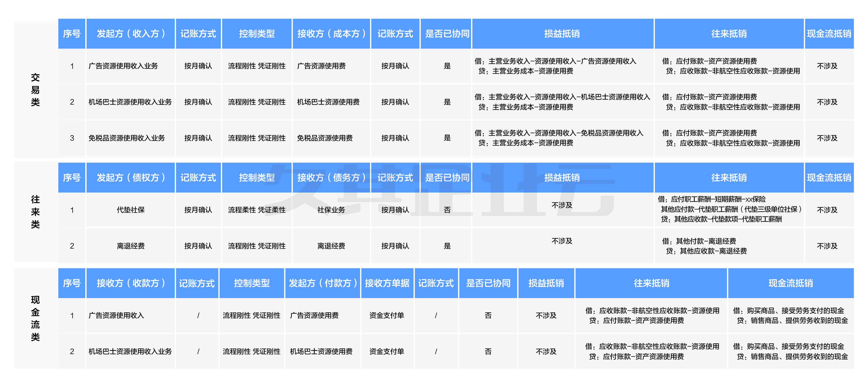Click 接收方（债务方）column header
This screenshot has height=389, width=868.
point(331,178)
